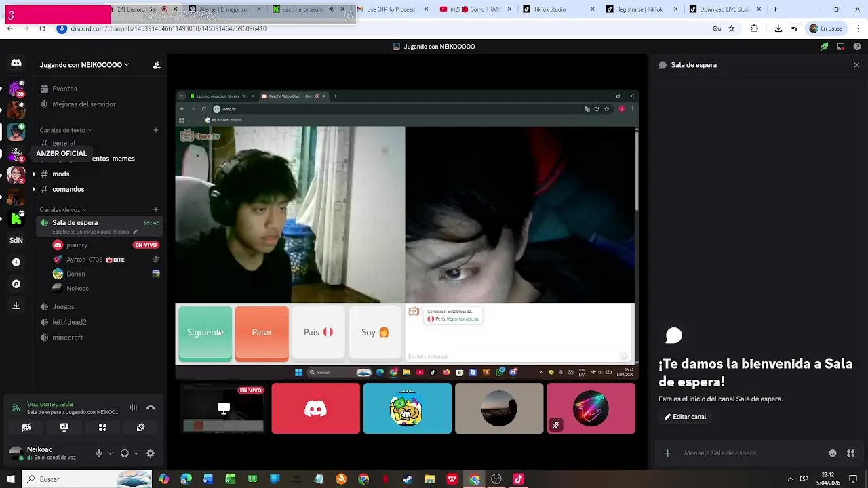Select joandry EN VIVO stream tile
The width and height of the screenshot is (868, 488).
click(x=224, y=408)
